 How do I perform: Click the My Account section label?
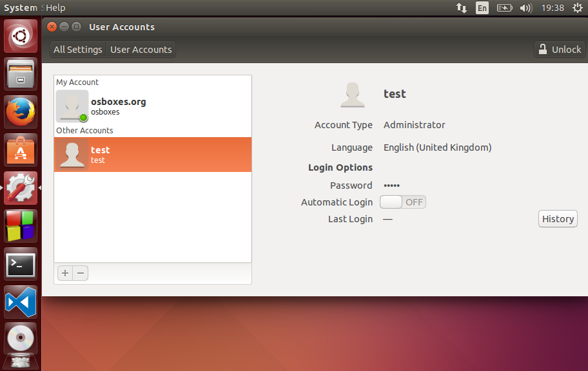(x=77, y=82)
